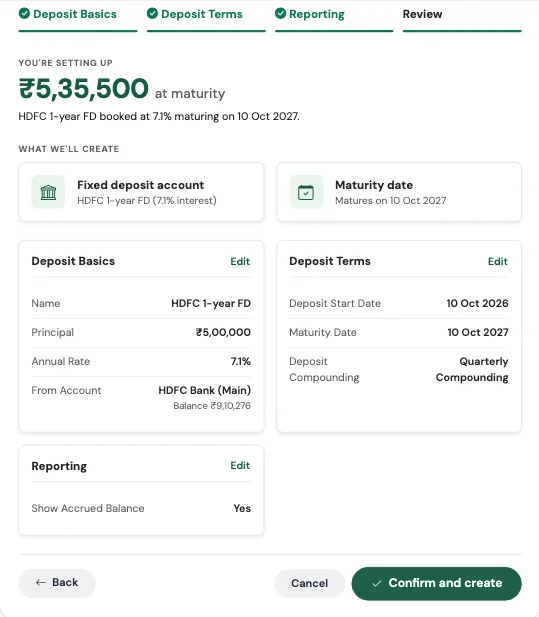Select the Review step tab
The height and width of the screenshot is (617, 539).
(462, 19)
